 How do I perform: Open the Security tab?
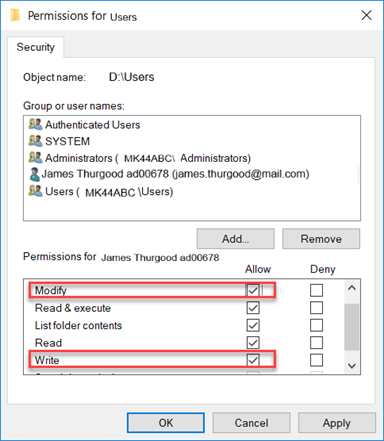[35, 47]
